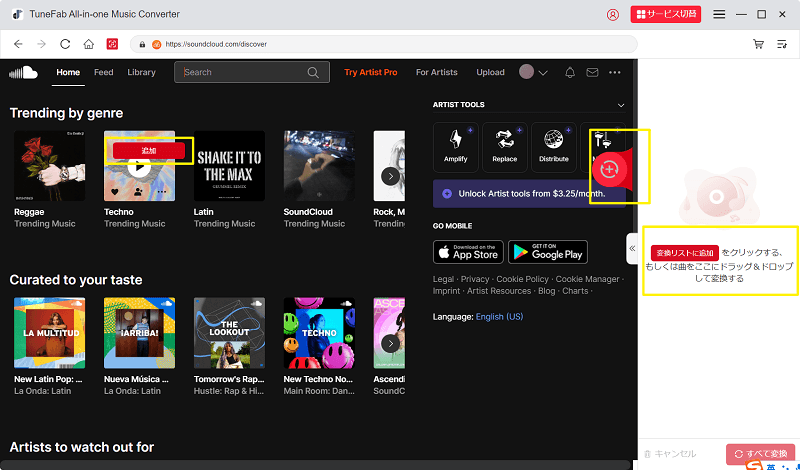This screenshot has width=800, height=470.
Task: Like the Techno playlist heart icon
Action: (x=115, y=192)
